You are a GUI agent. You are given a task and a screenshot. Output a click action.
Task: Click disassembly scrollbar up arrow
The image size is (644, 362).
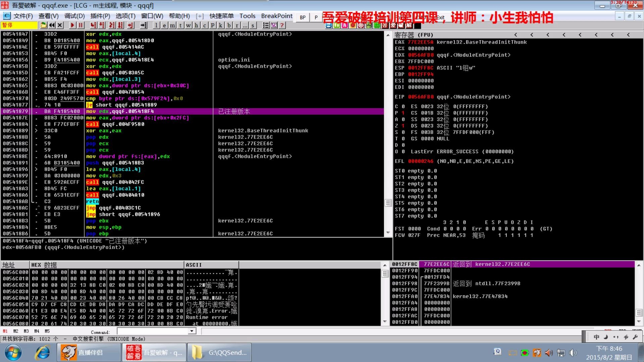click(388, 35)
